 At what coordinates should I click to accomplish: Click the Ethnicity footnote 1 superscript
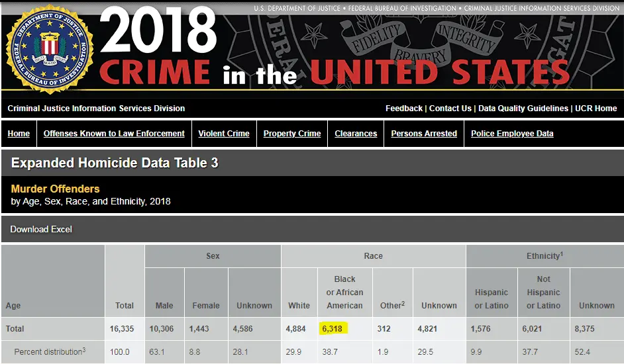tap(562, 253)
